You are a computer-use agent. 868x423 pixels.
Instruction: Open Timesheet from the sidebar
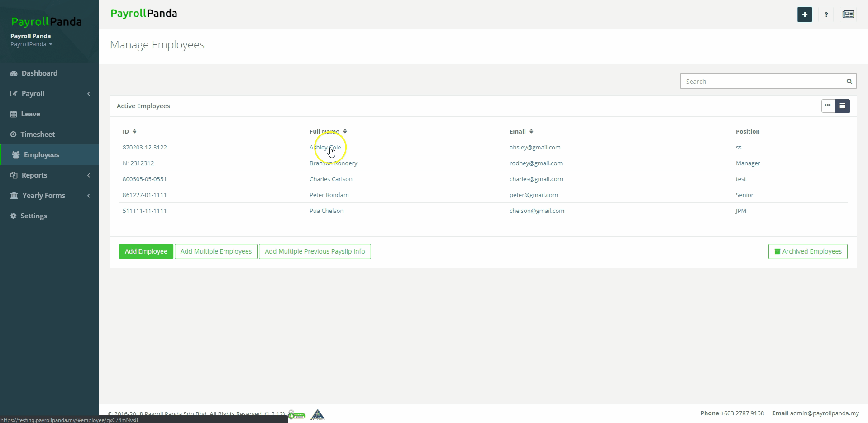(x=38, y=135)
